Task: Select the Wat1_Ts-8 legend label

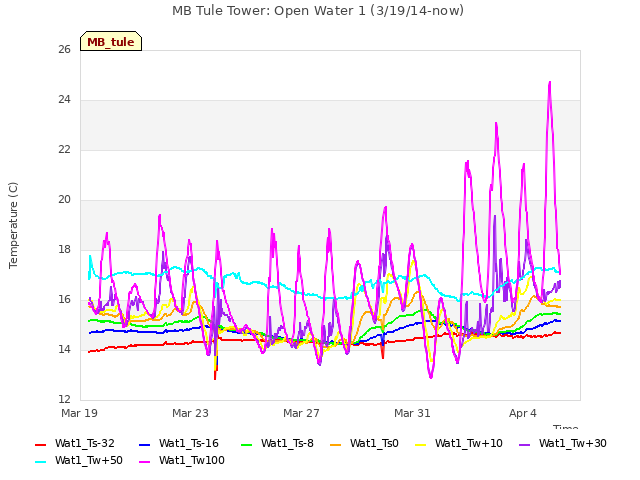Action: pos(287,444)
